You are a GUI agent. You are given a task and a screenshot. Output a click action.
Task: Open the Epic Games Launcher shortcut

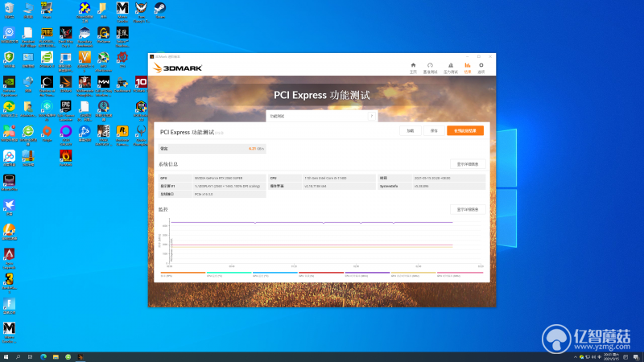(x=66, y=110)
